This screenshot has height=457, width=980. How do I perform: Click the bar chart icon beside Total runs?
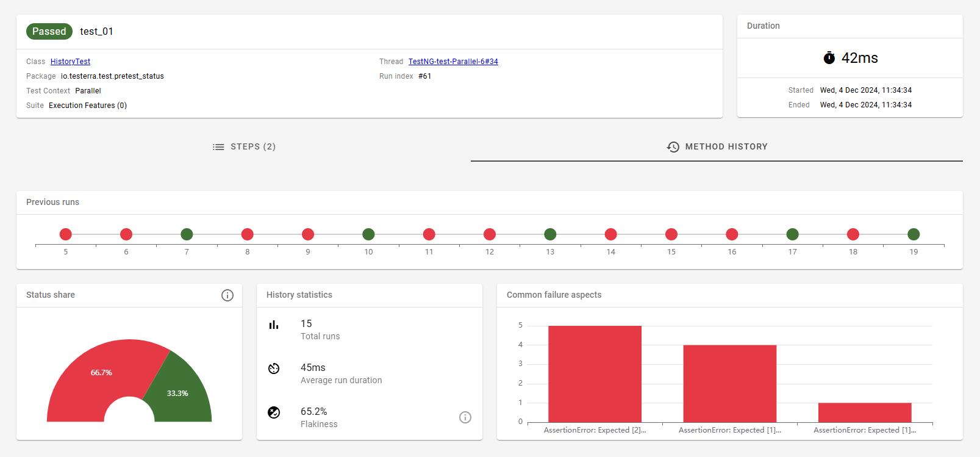[x=274, y=325]
